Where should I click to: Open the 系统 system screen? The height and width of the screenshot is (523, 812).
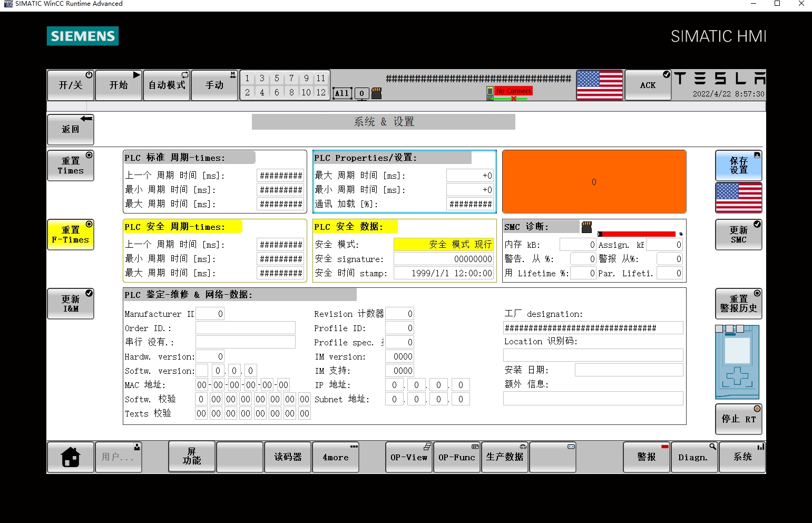pyautogui.click(x=742, y=457)
